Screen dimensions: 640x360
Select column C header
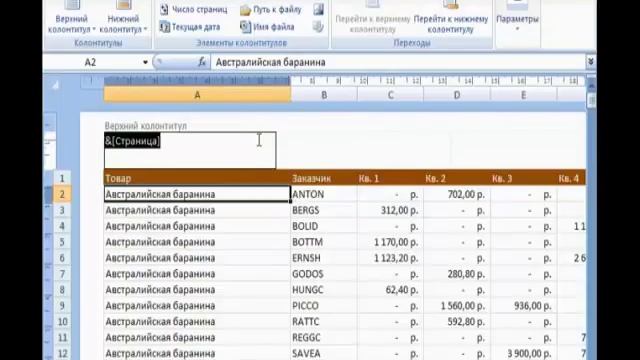point(390,95)
